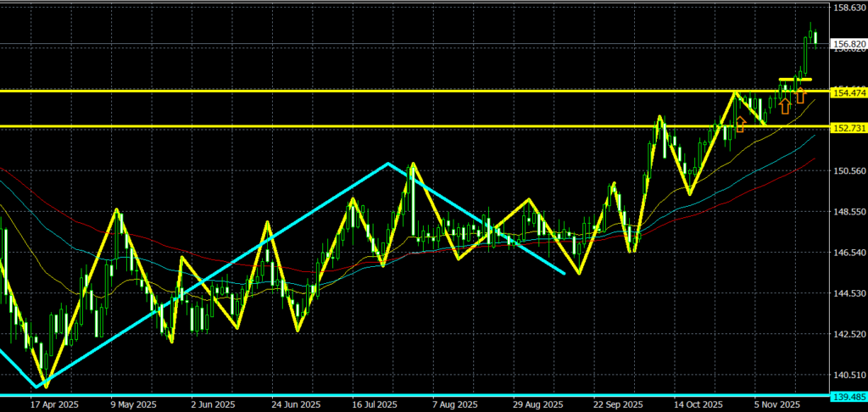Click the latest rightmost white candlestick
The image size is (868, 412).
pyautogui.click(x=815, y=36)
